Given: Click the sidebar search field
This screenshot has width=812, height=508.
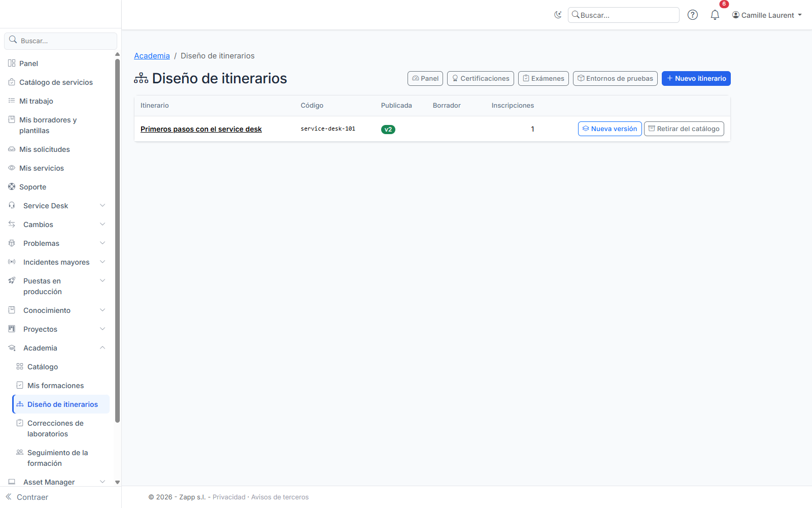Looking at the screenshot, I should click(x=61, y=41).
